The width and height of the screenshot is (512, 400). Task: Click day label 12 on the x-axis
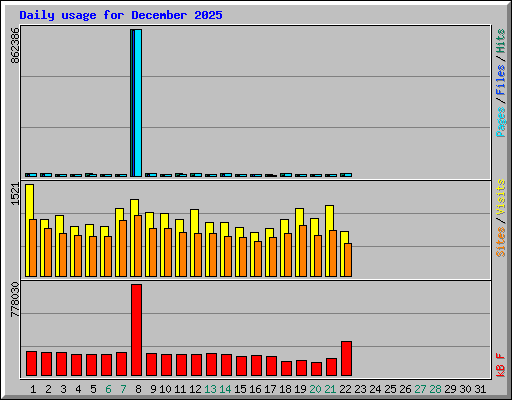pos(195,389)
